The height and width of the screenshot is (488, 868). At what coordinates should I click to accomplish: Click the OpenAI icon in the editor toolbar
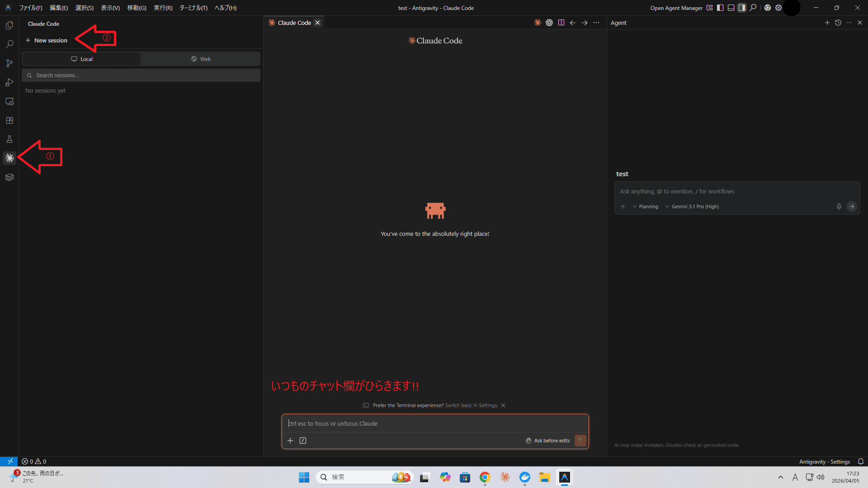[x=549, y=22]
